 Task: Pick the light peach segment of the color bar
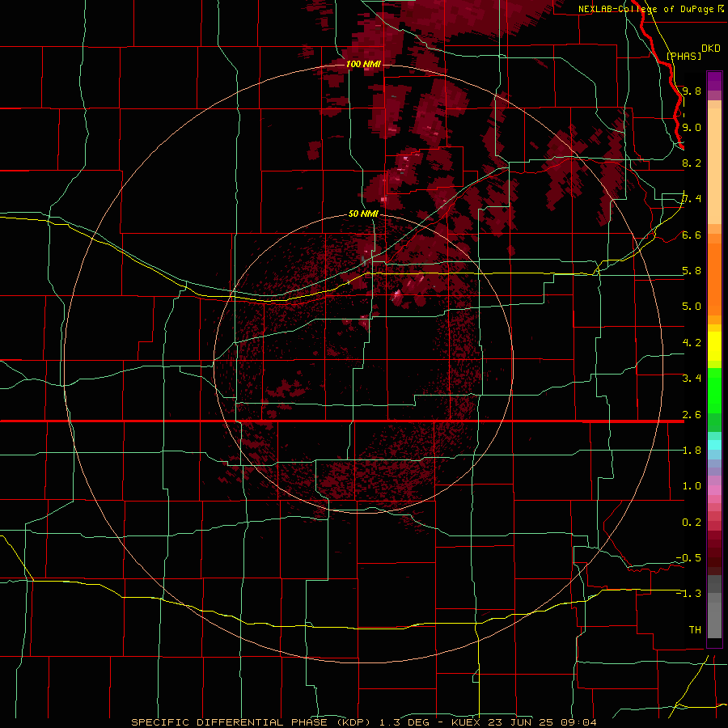click(714, 166)
